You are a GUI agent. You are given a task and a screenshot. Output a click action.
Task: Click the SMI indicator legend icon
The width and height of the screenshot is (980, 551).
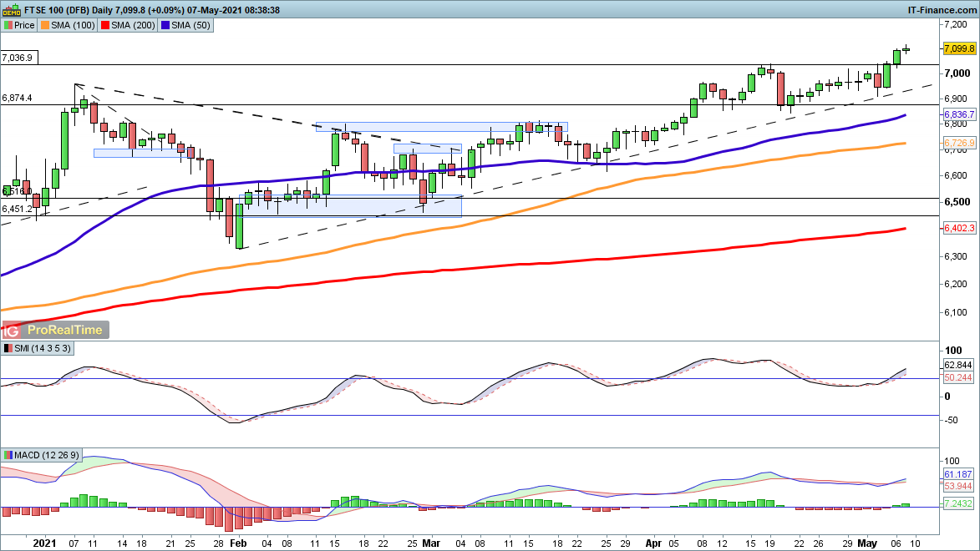[x=8, y=348]
